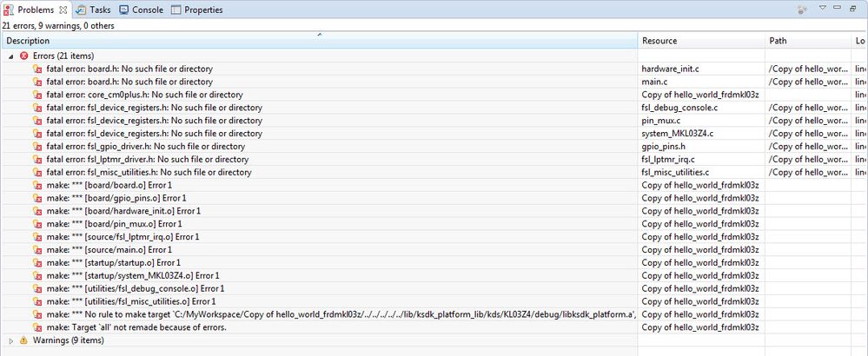Select the 'No rule to make target' error
This screenshot has height=356, width=868.
[341, 314]
